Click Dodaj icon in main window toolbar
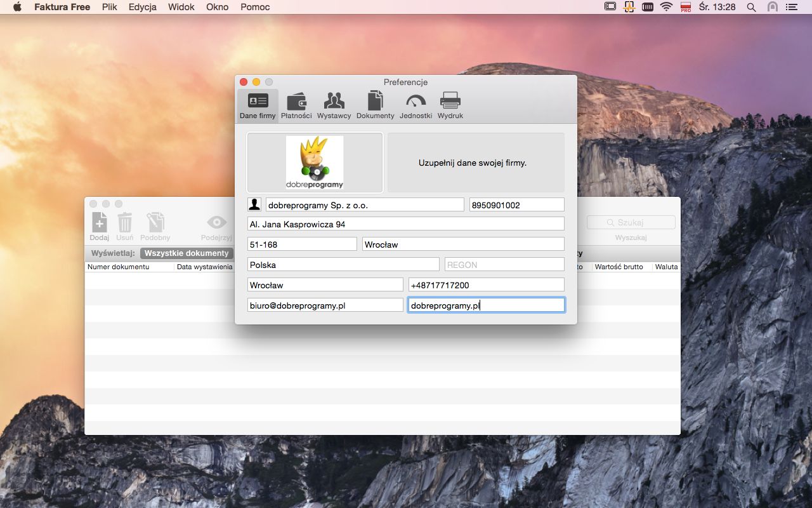The image size is (812, 508). (x=100, y=227)
